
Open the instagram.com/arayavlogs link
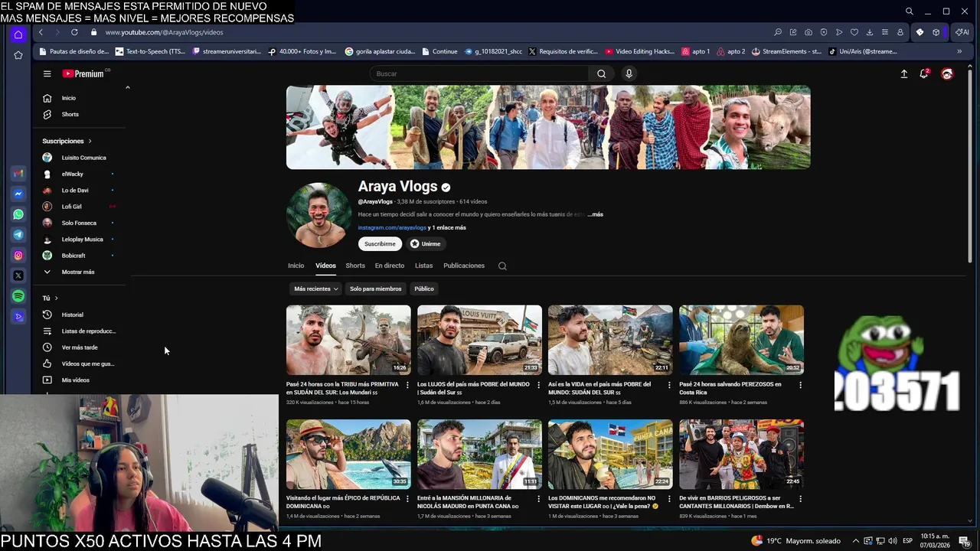click(392, 227)
